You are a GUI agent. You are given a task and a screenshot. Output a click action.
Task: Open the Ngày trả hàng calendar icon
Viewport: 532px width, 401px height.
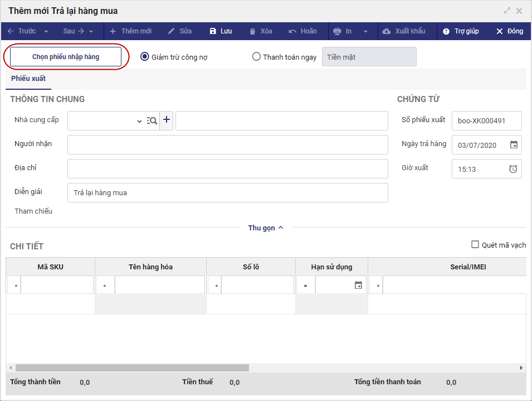coord(514,144)
